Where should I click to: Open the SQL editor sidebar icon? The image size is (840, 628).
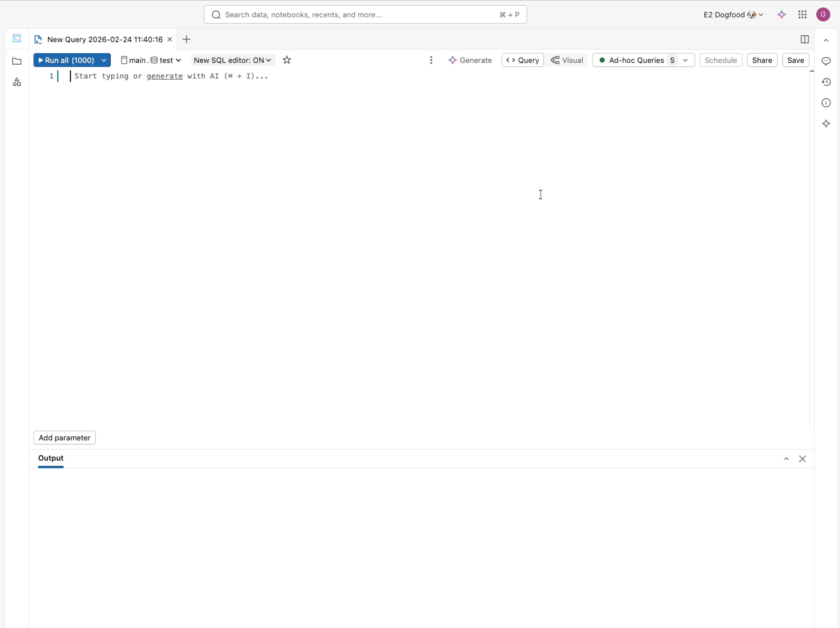point(17,39)
